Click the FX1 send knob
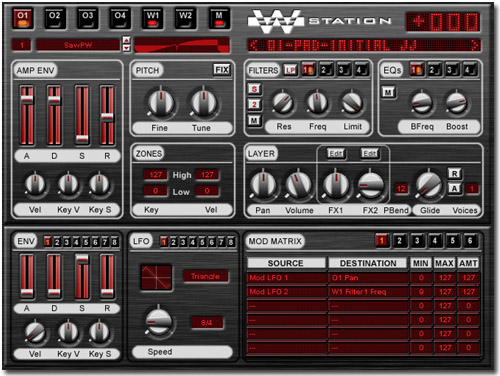The width and height of the screenshot is (500, 376). click(x=336, y=184)
